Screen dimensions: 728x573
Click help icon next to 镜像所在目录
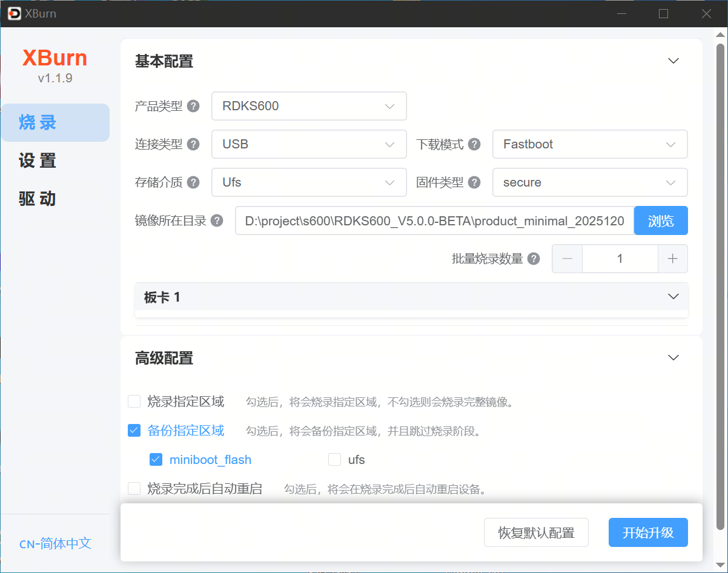tap(217, 220)
